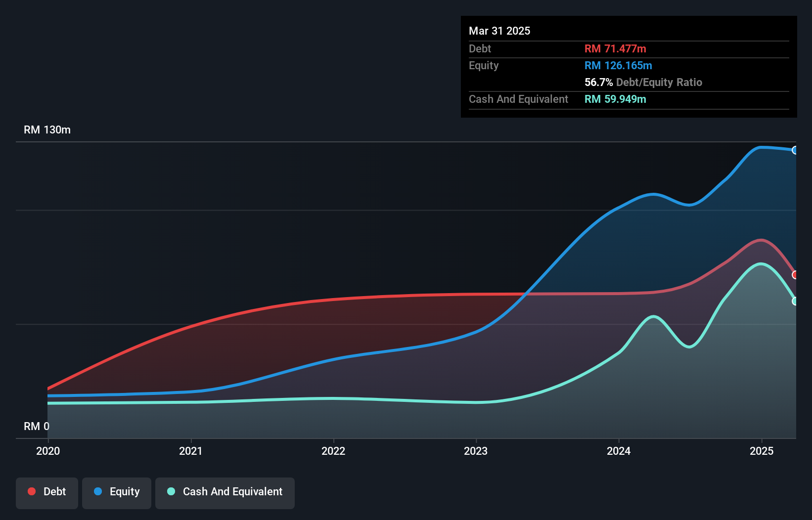The height and width of the screenshot is (520, 812).
Task: Click the Mar 31 2025 tooltip header
Action: (x=499, y=31)
